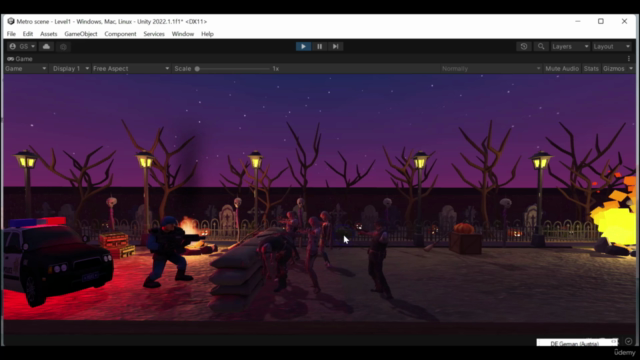Viewport: 640px width, 360px height.
Task: Toggle Gizmos in Game view
Action: [x=614, y=69]
